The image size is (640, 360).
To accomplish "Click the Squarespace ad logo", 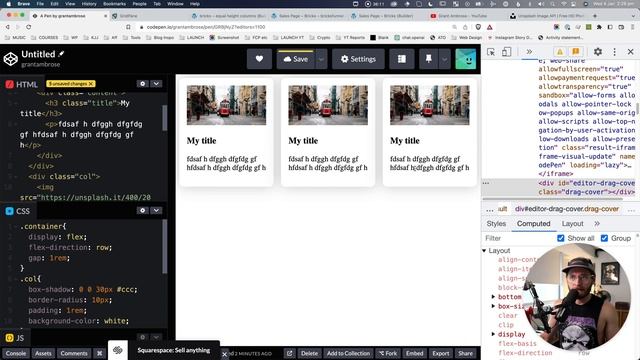I will pos(118,350).
